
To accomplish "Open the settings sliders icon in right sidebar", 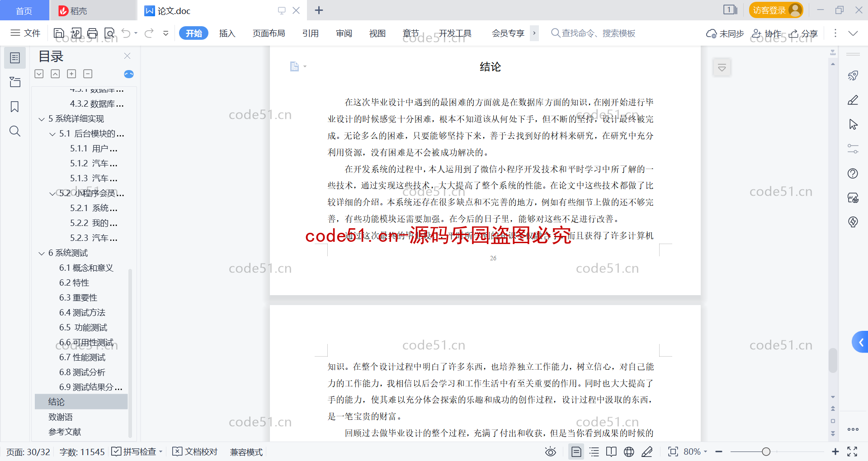I will [853, 149].
